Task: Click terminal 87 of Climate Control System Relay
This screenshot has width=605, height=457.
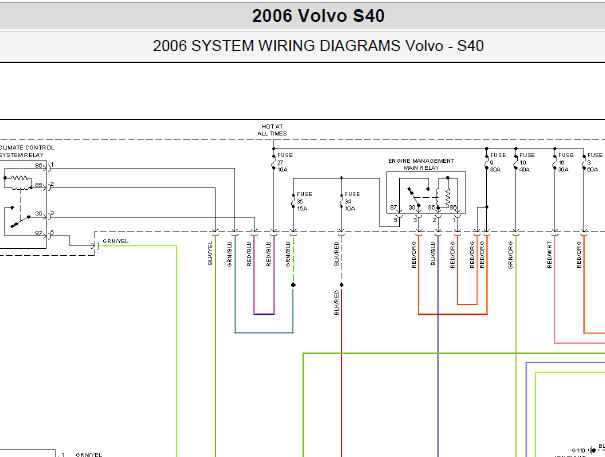Action: pos(39,233)
